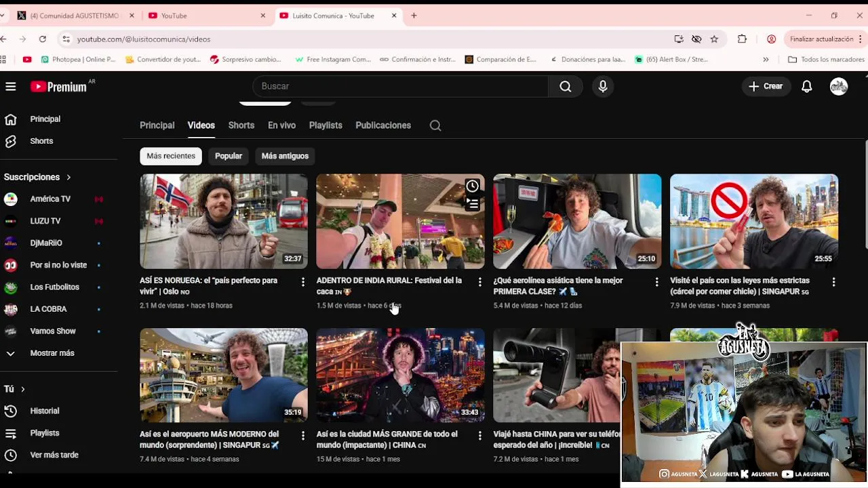The height and width of the screenshot is (488, 868).
Task: Select the Más recientes filter chip
Action: point(171,156)
